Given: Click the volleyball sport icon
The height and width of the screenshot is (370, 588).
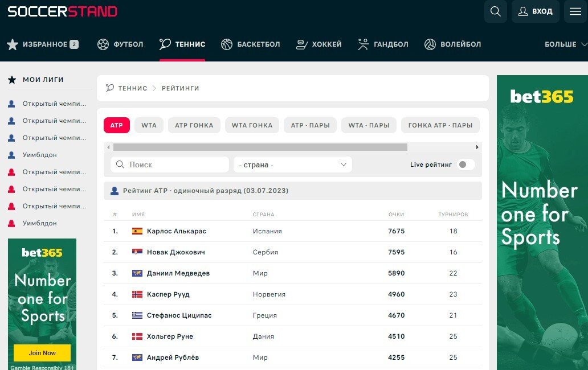Looking at the screenshot, I should point(430,44).
